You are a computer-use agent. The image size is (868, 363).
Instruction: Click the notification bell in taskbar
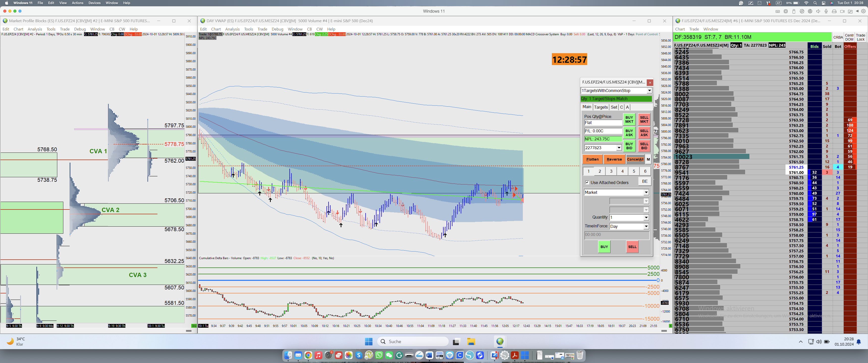pyautogui.click(x=858, y=342)
